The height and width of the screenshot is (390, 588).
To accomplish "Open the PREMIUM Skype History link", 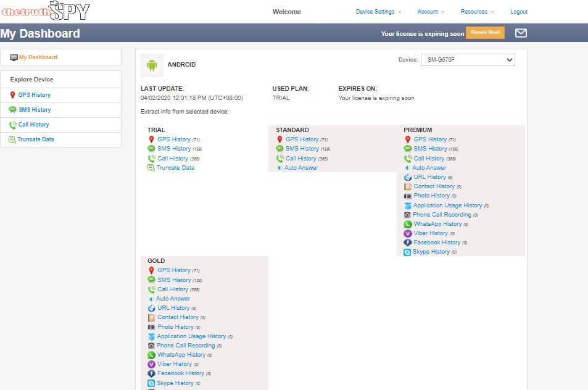I will 431,252.
